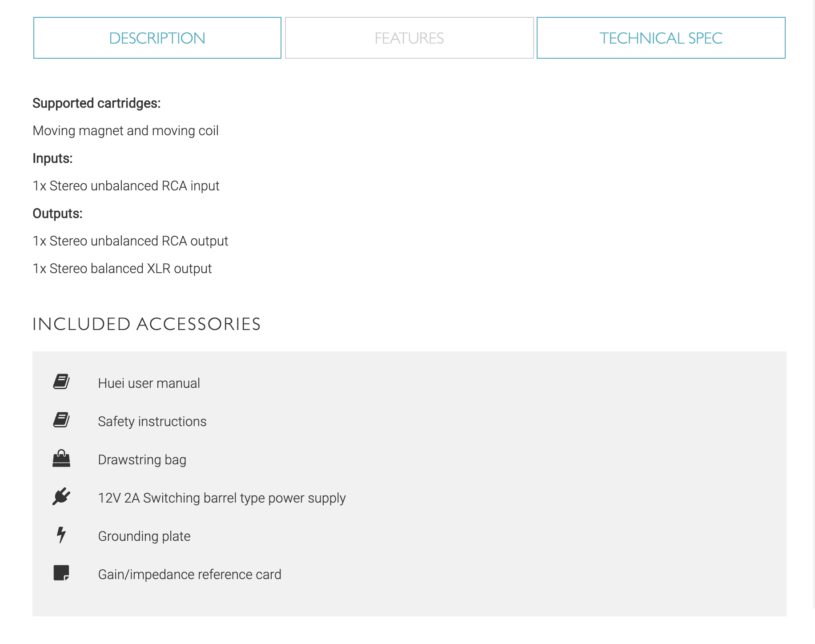Switch to the Features tab
The image size is (815, 644).
tap(409, 38)
